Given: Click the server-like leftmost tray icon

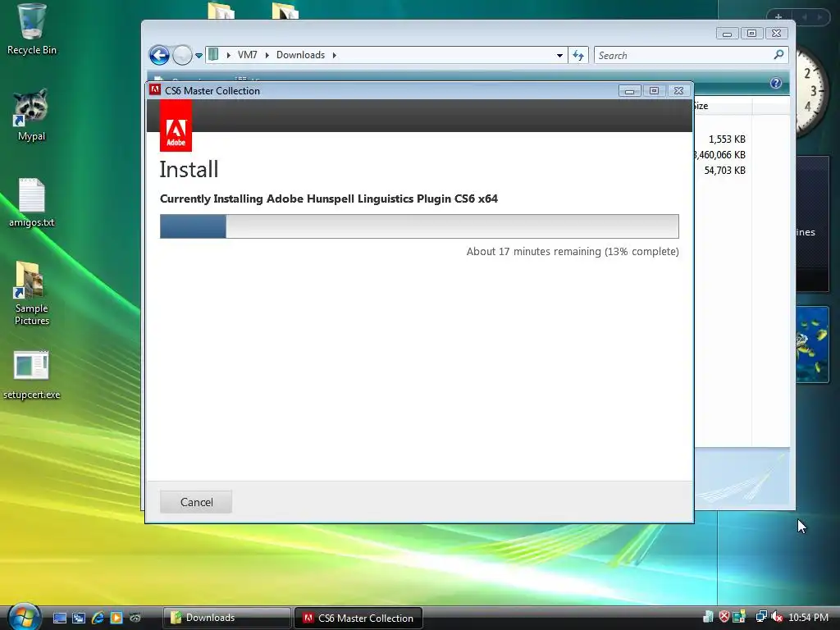Looking at the screenshot, I should 708,617.
